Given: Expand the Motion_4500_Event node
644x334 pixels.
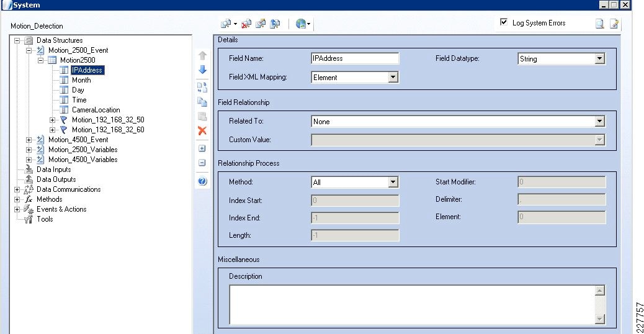Looking at the screenshot, I should (29, 140).
